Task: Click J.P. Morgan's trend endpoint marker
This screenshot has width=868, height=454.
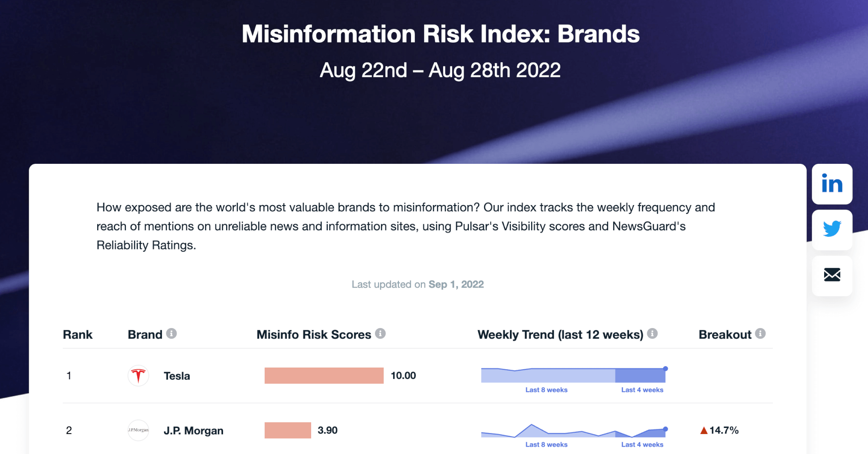Action: point(665,429)
